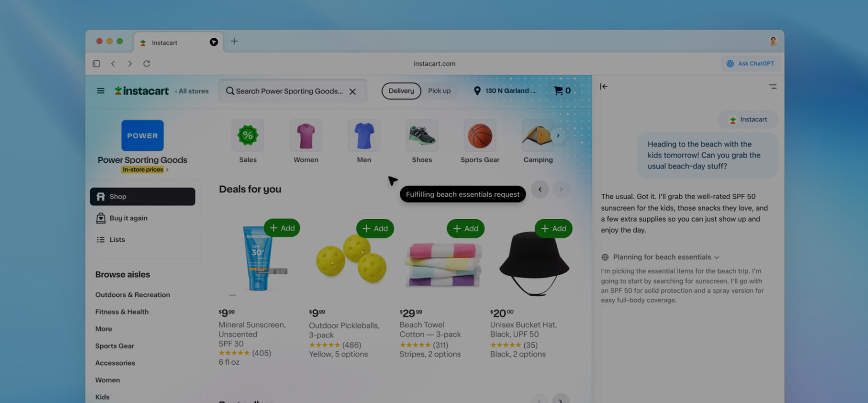This screenshot has height=403, width=868.
Task: Select the Sports Gear basketball icon
Action: [480, 135]
